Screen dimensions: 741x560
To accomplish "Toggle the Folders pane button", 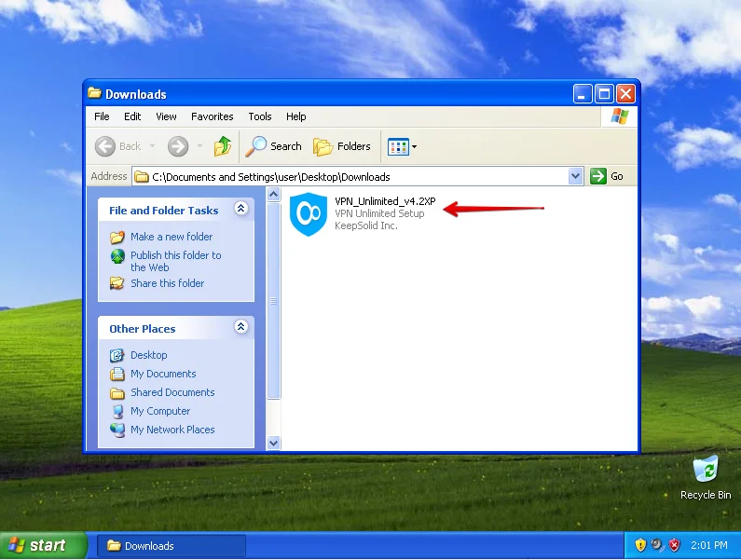I will pyautogui.click(x=342, y=146).
